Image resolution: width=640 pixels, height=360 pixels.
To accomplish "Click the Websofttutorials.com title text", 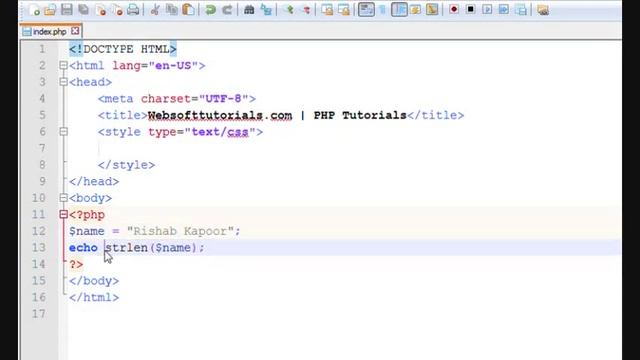I will coord(220,116).
